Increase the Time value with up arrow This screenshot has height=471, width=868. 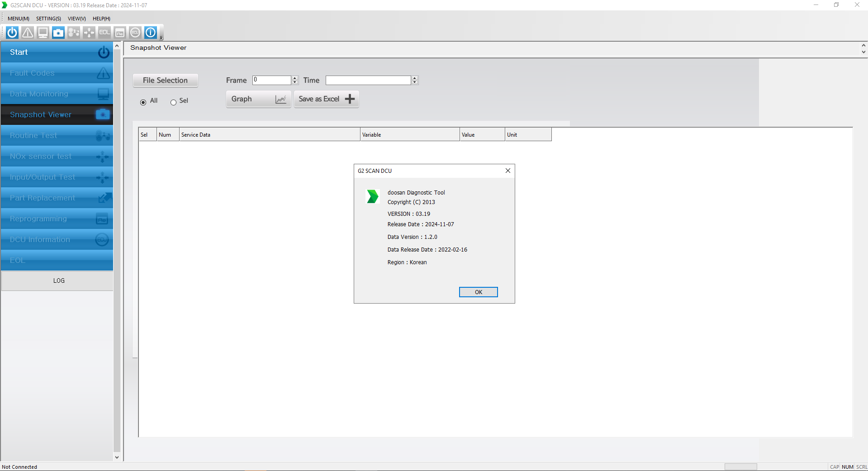(415, 78)
